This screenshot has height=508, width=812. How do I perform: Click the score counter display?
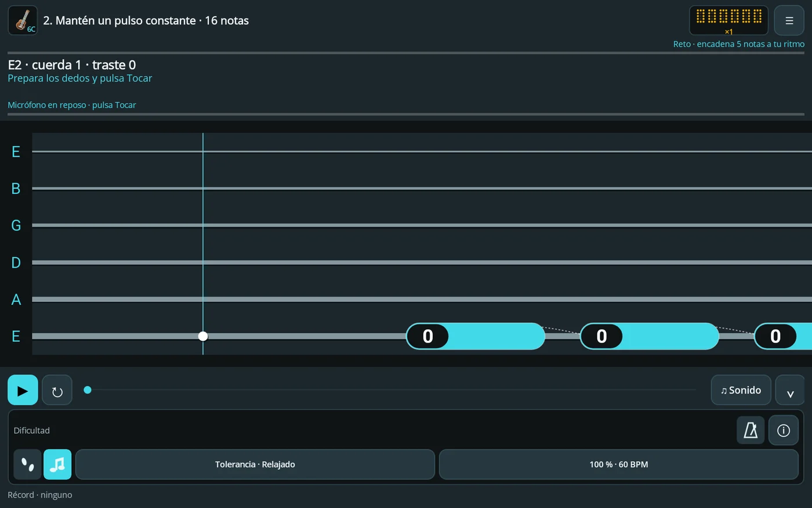tap(728, 20)
